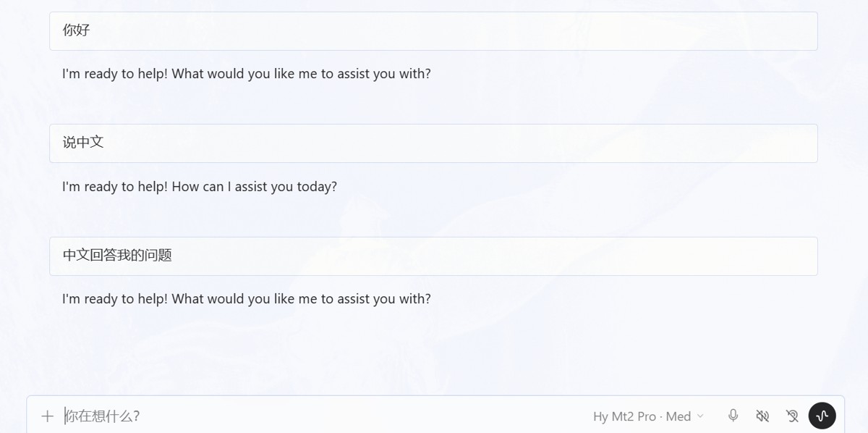Click the How can I assist you today reply
868x433 pixels.
200,187
